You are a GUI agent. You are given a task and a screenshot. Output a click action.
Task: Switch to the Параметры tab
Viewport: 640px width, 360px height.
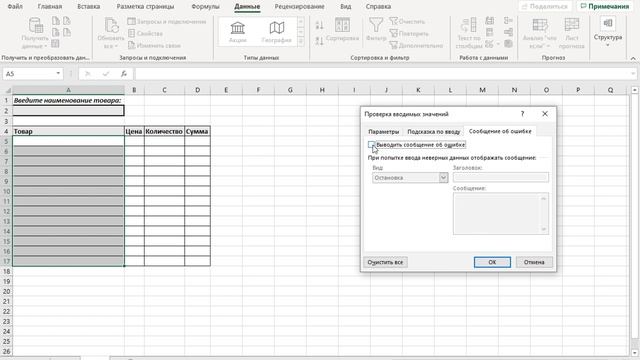[x=383, y=131]
